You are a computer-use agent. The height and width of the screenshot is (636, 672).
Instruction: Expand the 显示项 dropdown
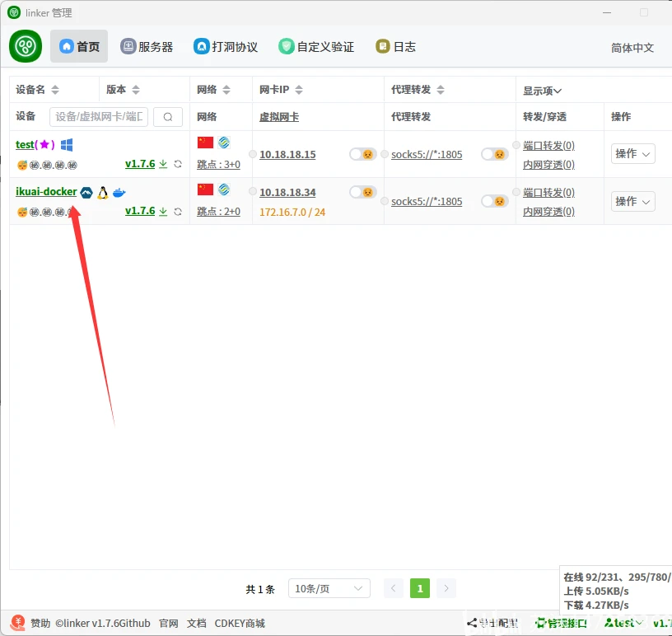pos(542,91)
